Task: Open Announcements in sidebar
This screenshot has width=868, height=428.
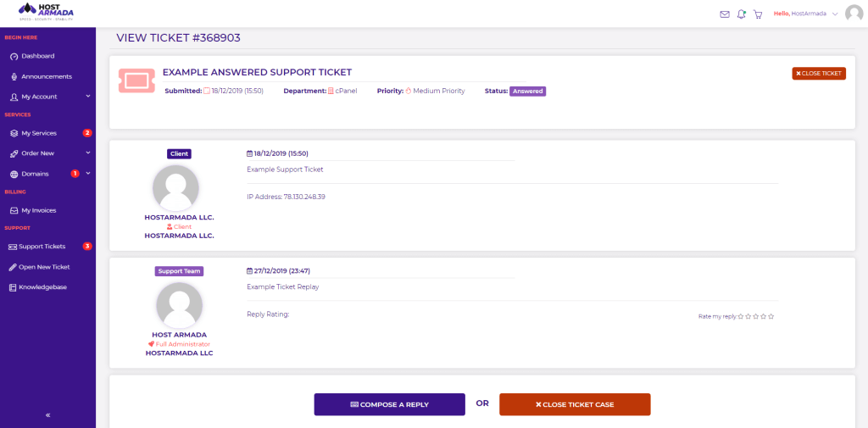Action: 47,76
